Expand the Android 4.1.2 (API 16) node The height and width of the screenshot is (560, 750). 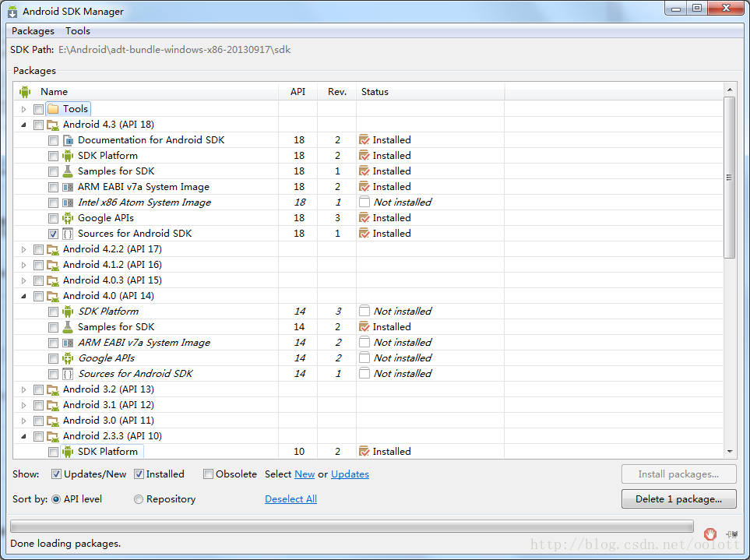[x=23, y=265]
